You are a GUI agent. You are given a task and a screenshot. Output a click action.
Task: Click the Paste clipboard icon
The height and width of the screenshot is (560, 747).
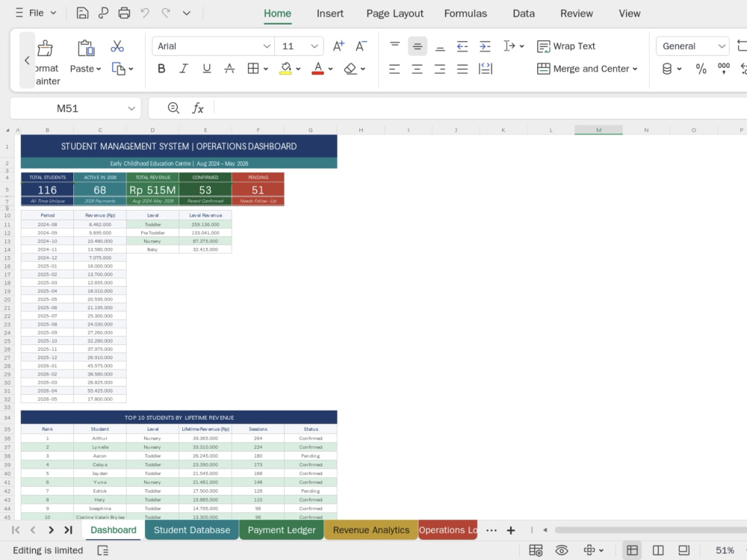click(86, 48)
